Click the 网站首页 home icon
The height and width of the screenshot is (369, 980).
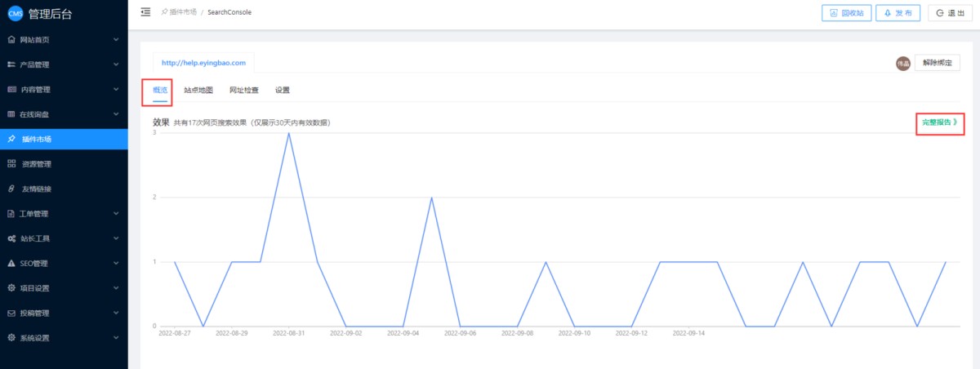click(x=11, y=39)
